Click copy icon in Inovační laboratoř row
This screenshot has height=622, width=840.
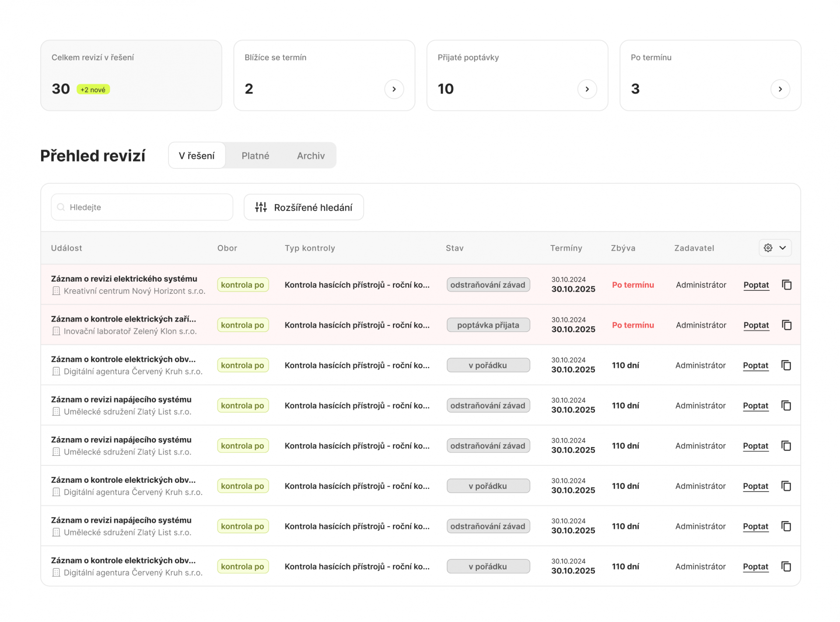point(787,325)
